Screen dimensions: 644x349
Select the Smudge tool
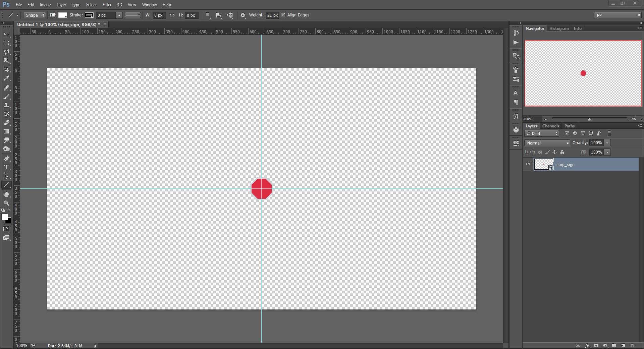click(x=6, y=140)
